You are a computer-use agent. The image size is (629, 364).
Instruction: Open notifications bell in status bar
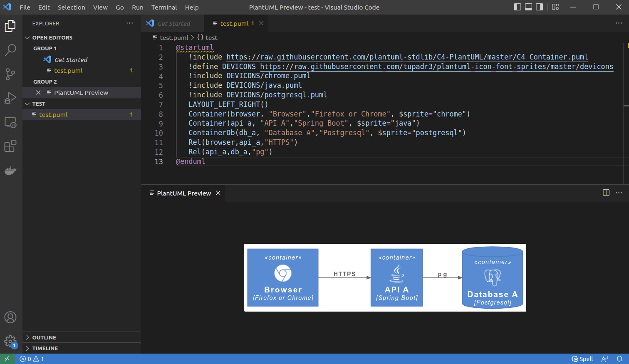(619, 359)
